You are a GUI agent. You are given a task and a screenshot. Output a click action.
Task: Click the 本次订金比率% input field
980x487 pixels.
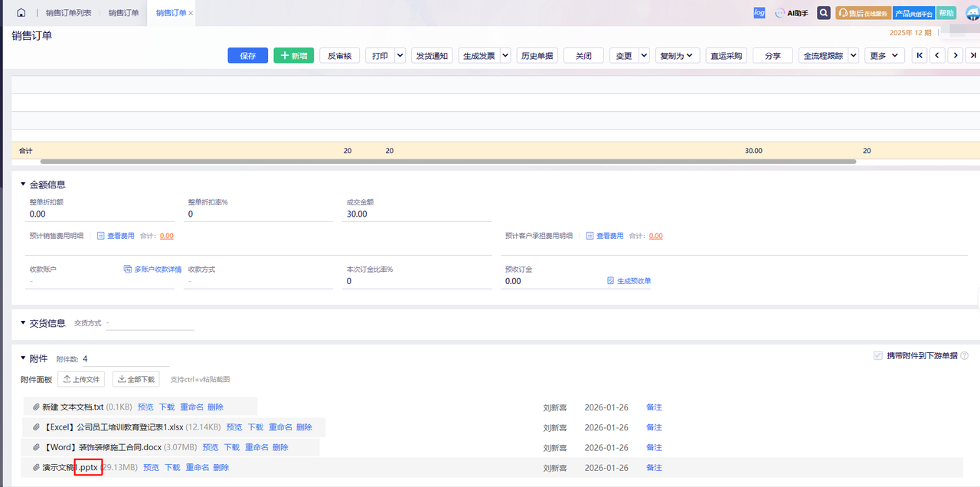coord(417,281)
